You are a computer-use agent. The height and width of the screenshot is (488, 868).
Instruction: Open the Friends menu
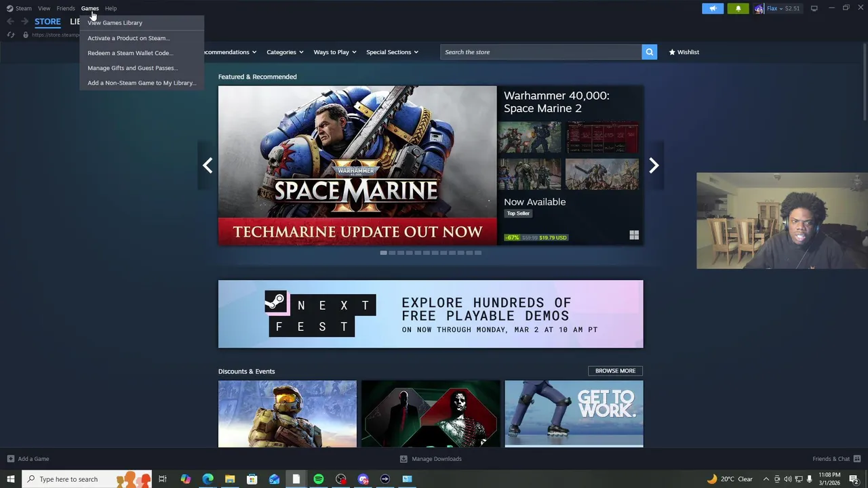pos(66,8)
